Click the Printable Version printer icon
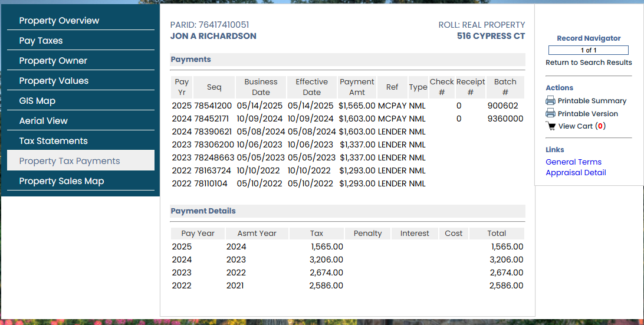Image resolution: width=644 pixels, height=325 pixels. 550,113
